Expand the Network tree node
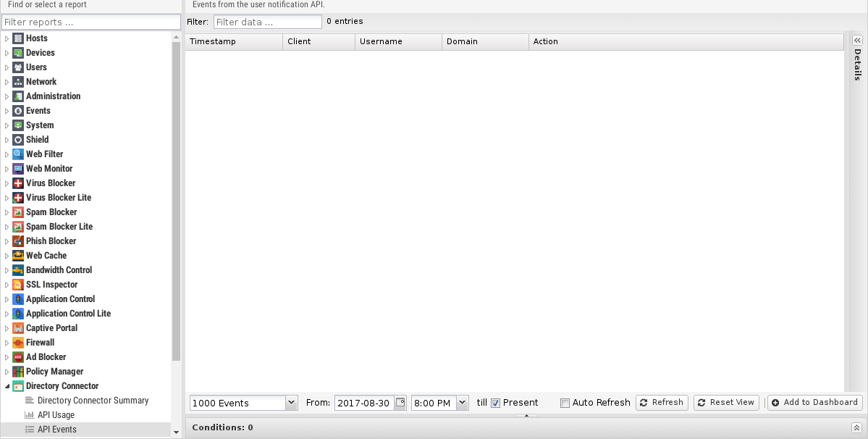The image size is (868, 439). coord(7,81)
